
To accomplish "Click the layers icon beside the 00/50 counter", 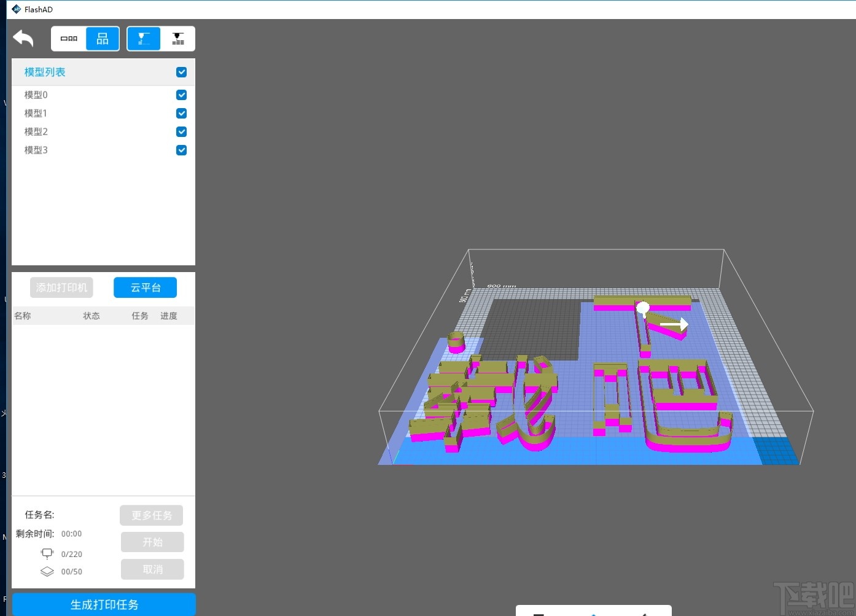I will [47, 571].
